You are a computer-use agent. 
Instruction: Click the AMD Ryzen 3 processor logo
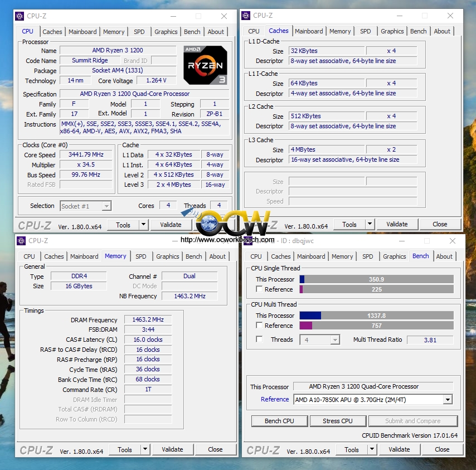pos(205,65)
